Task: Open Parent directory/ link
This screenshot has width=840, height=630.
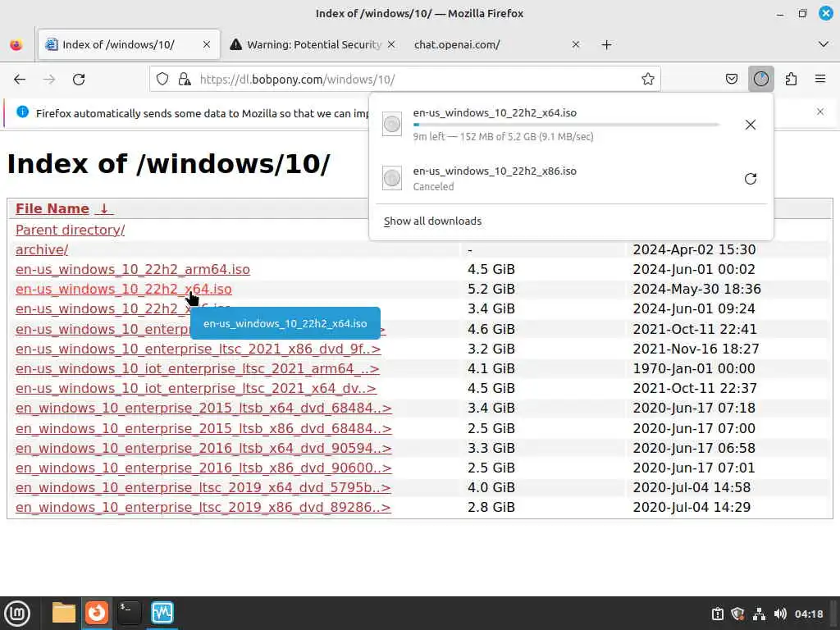Action: pyautogui.click(x=71, y=230)
